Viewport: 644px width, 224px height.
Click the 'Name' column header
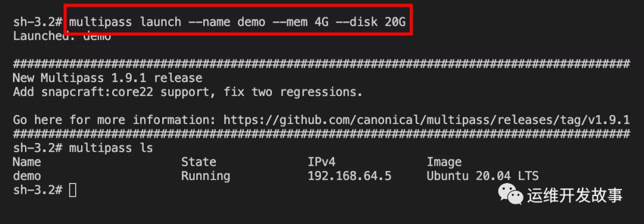click(x=27, y=162)
